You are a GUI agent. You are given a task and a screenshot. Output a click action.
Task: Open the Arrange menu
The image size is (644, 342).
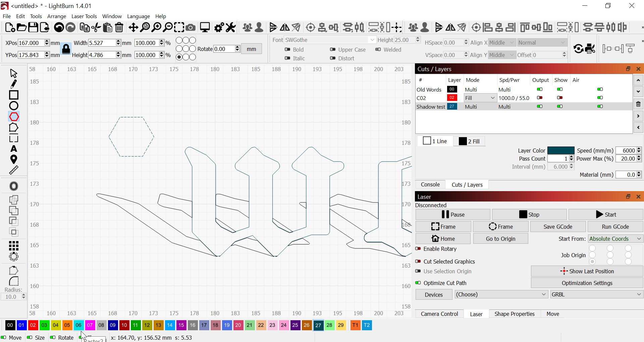(x=56, y=16)
